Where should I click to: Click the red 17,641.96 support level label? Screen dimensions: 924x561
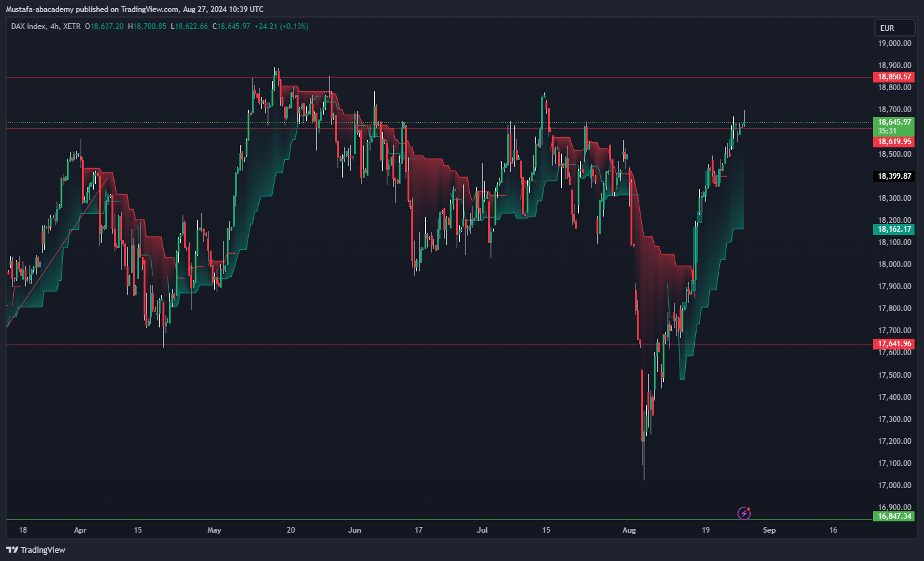(893, 344)
